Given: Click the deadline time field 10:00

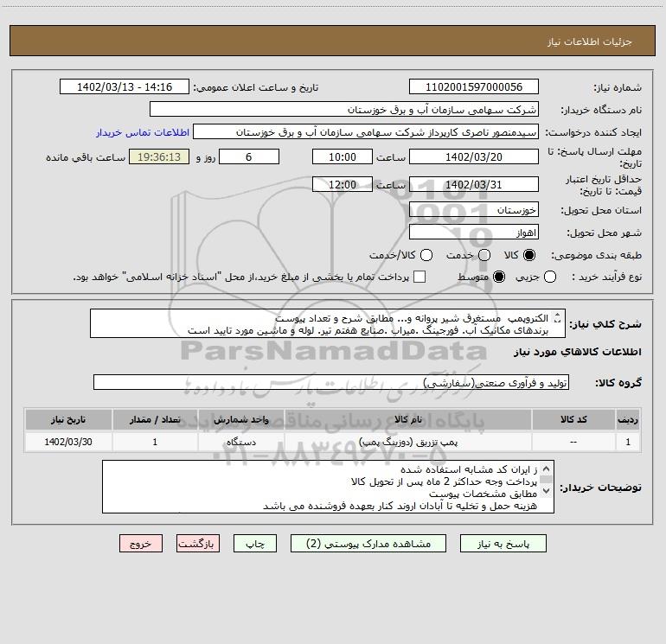Looking at the screenshot, I should [x=343, y=156].
